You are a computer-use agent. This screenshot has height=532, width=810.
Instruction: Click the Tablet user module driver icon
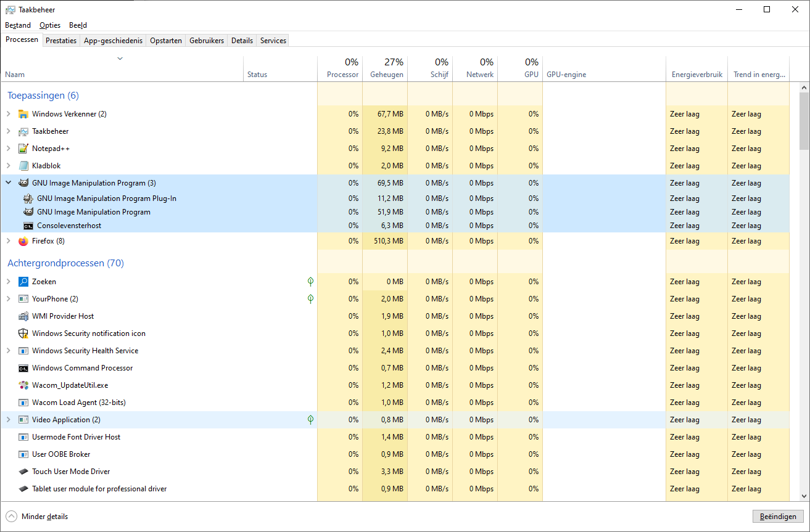pos(23,489)
